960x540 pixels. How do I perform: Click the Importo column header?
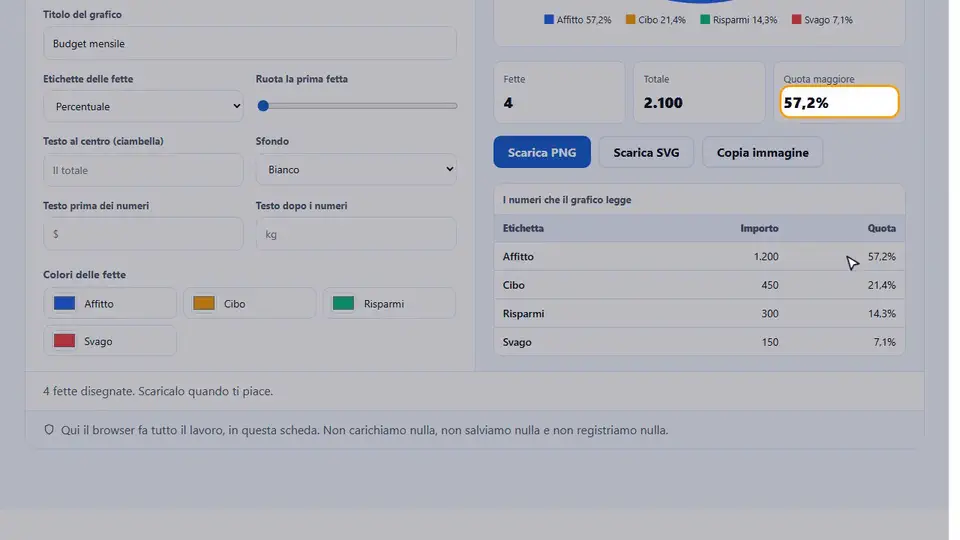(759, 228)
